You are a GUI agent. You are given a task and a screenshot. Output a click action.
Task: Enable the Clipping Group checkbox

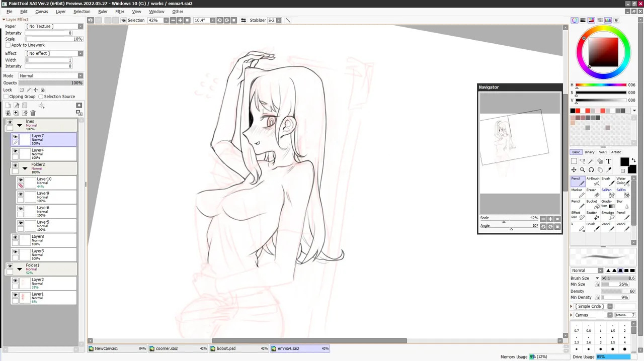tap(6, 97)
